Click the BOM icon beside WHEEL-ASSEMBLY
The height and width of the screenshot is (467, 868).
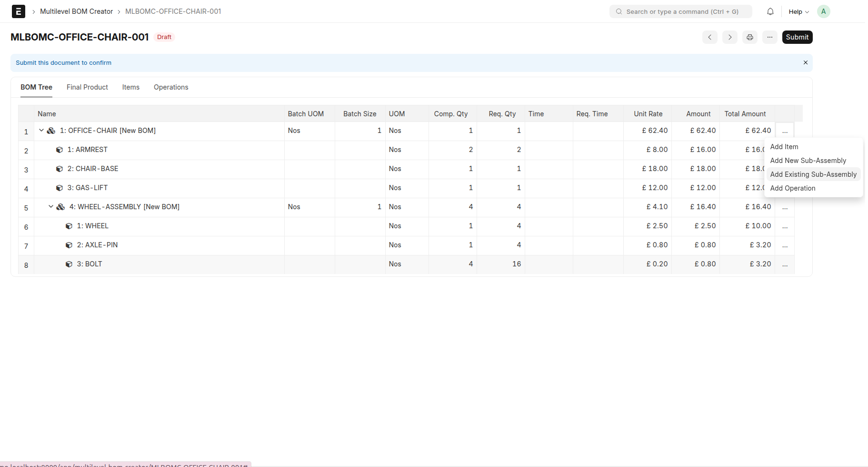[x=60, y=207]
